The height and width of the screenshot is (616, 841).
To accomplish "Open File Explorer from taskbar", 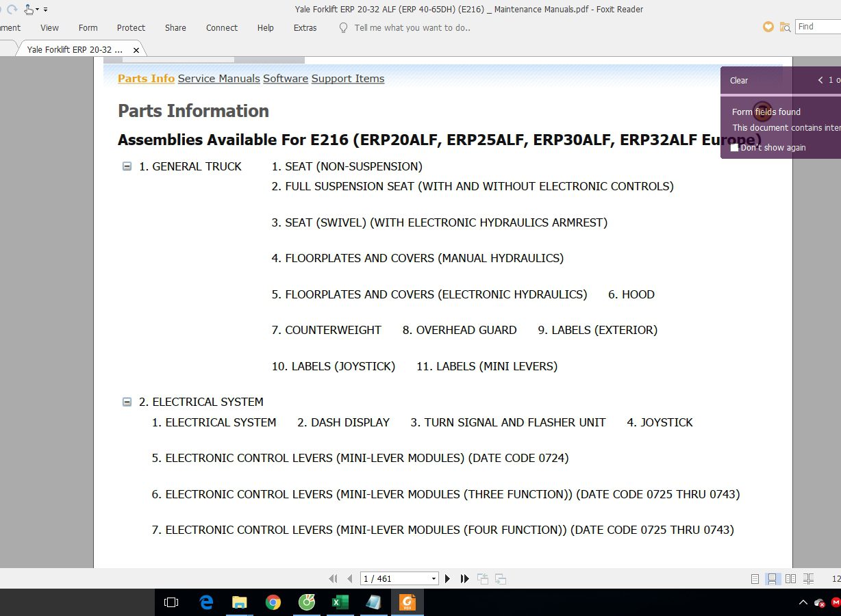I will tap(239, 602).
